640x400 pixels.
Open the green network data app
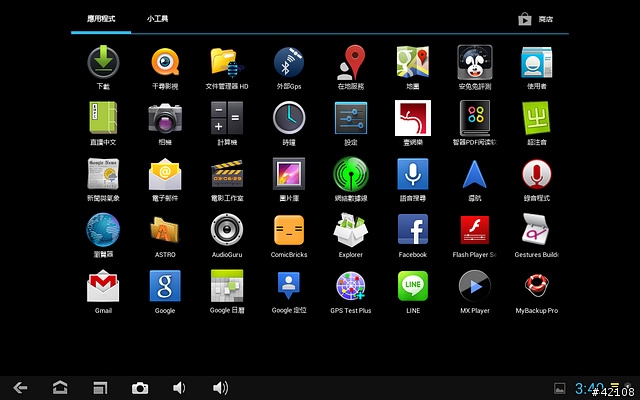351,174
